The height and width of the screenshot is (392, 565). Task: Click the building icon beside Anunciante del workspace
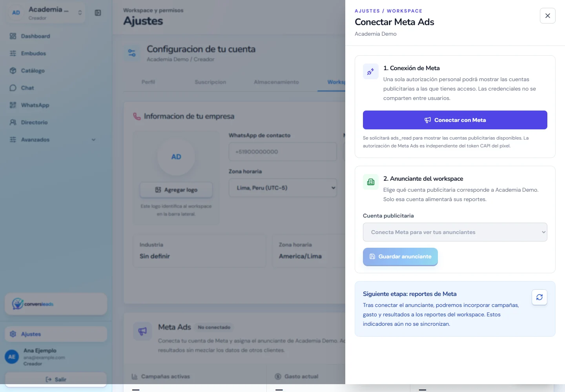371,182
